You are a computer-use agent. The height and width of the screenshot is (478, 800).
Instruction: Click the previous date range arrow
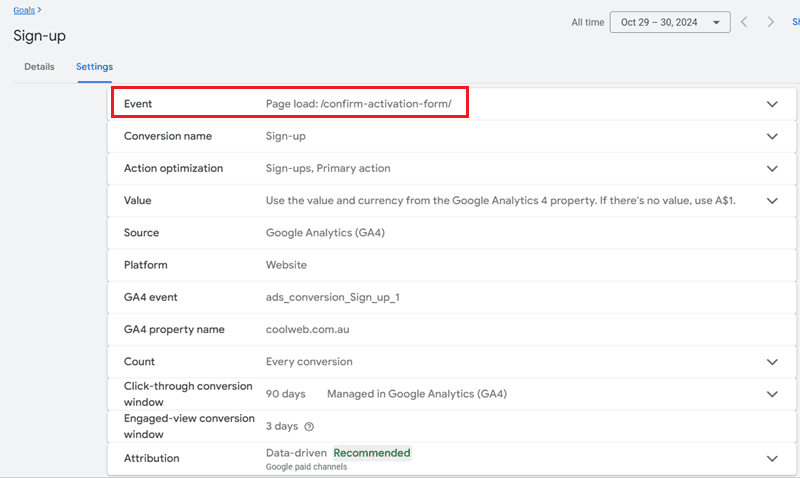(x=744, y=22)
